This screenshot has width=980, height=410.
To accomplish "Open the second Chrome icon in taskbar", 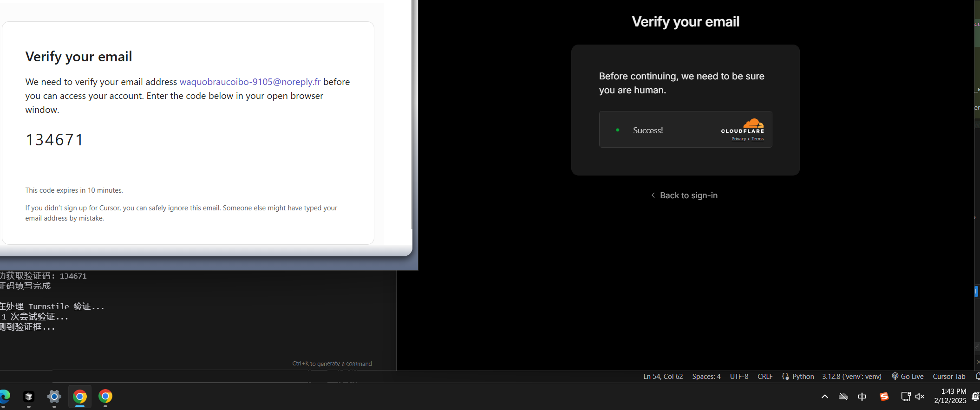I will 105,397.
